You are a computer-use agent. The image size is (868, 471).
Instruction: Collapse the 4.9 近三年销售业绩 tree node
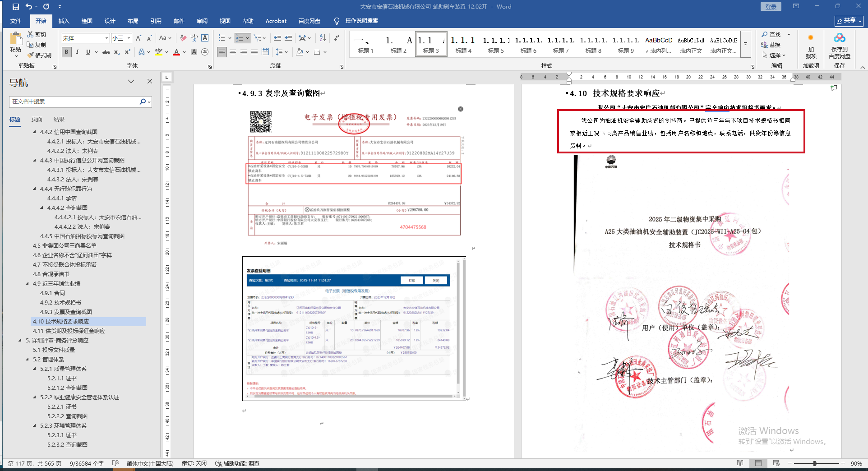pyautogui.click(x=28, y=284)
